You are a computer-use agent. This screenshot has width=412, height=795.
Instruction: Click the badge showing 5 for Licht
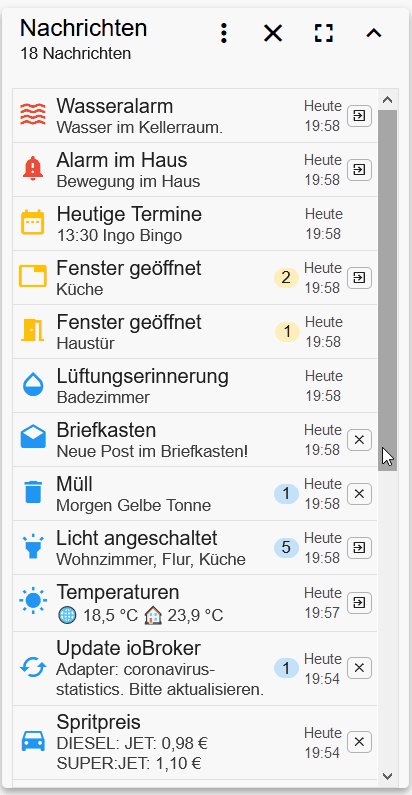[286, 548]
